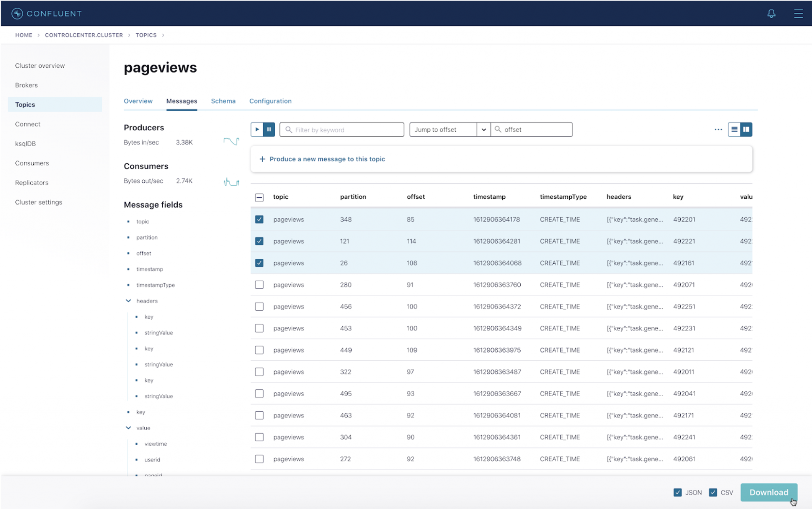Collapse the value message field group
The height and width of the screenshot is (509, 812).
128,428
